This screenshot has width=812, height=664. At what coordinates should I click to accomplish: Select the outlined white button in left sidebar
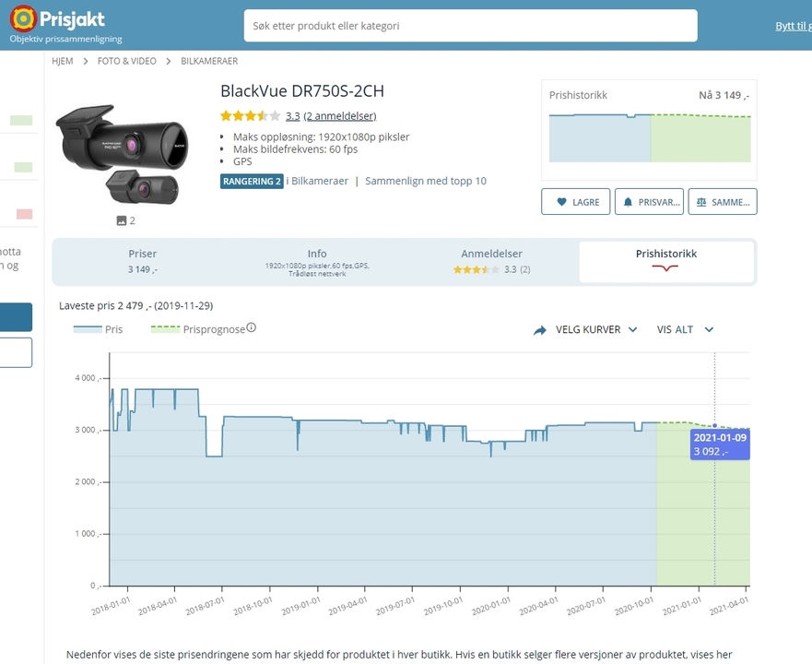coord(16,352)
